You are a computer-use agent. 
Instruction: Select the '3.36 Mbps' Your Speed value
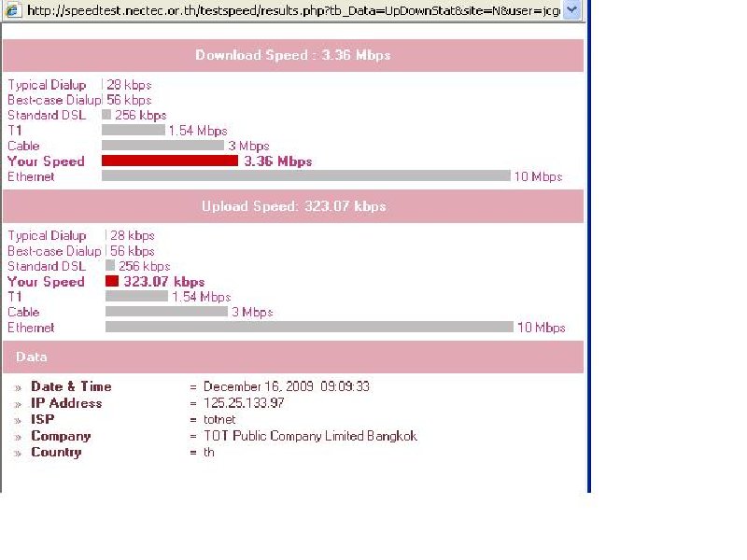pos(277,161)
